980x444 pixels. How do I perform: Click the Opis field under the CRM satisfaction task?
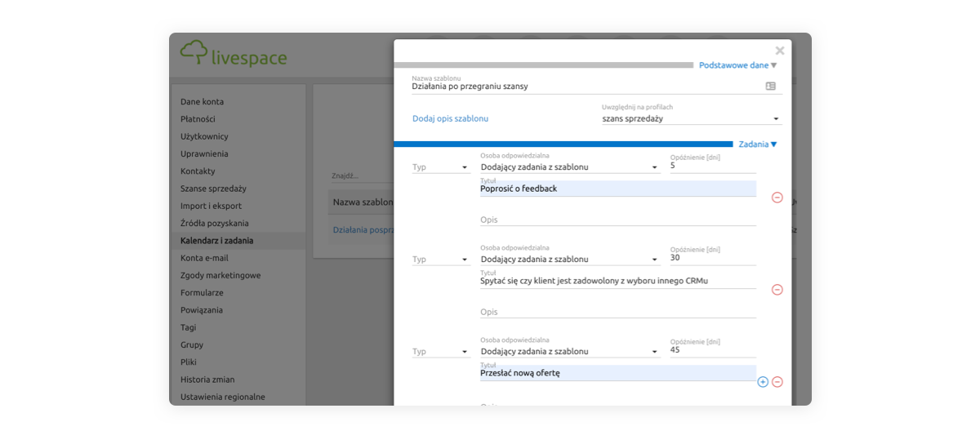pos(618,312)
